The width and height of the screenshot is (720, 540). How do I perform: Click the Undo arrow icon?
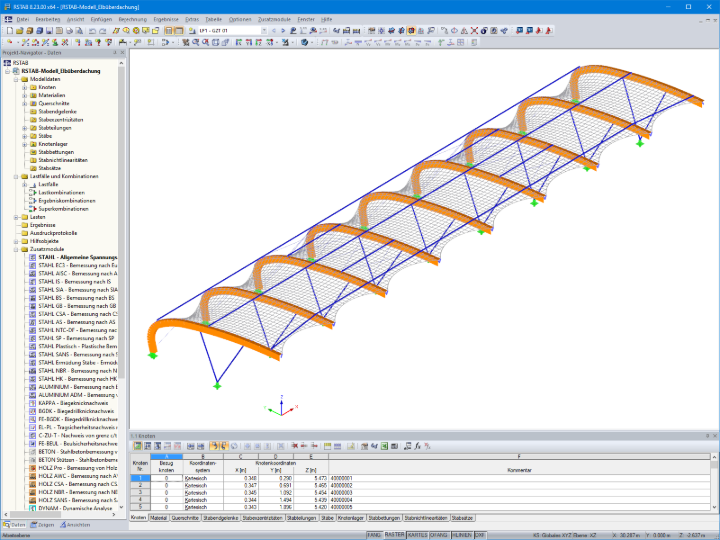click(92, 31)
